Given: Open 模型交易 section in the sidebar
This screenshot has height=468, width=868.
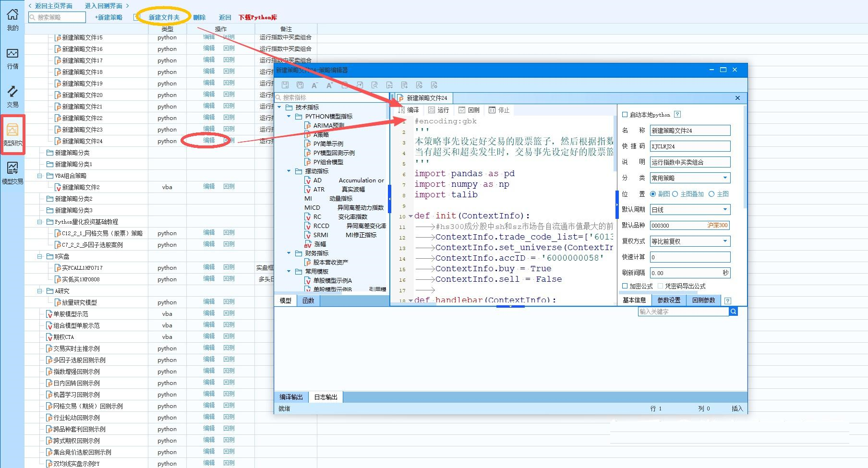Looking at the screenshot, I should pos(12,173).
